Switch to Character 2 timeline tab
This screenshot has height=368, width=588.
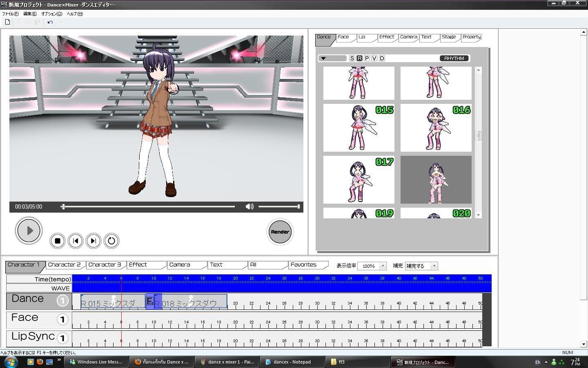(x=65, y=265)
